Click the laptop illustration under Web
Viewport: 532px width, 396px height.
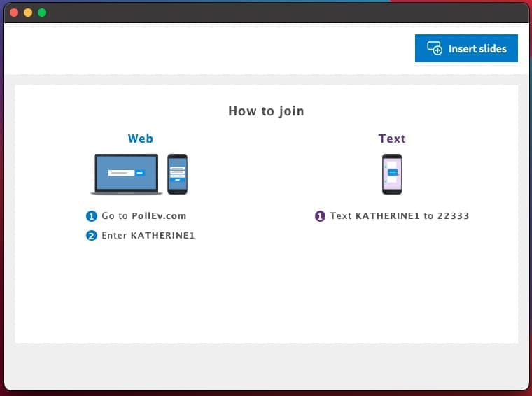pyautogui.click(x=126, y=174)
